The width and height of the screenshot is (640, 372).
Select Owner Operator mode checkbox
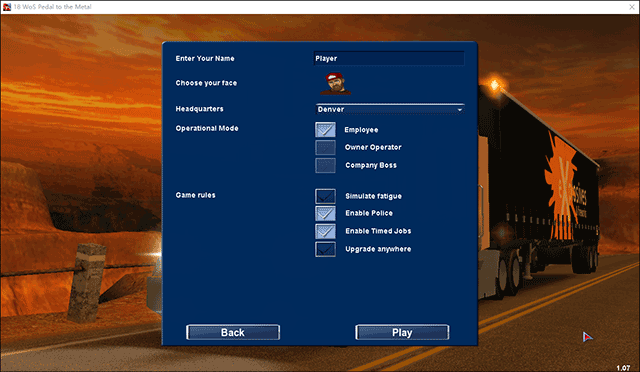(325, 147)
